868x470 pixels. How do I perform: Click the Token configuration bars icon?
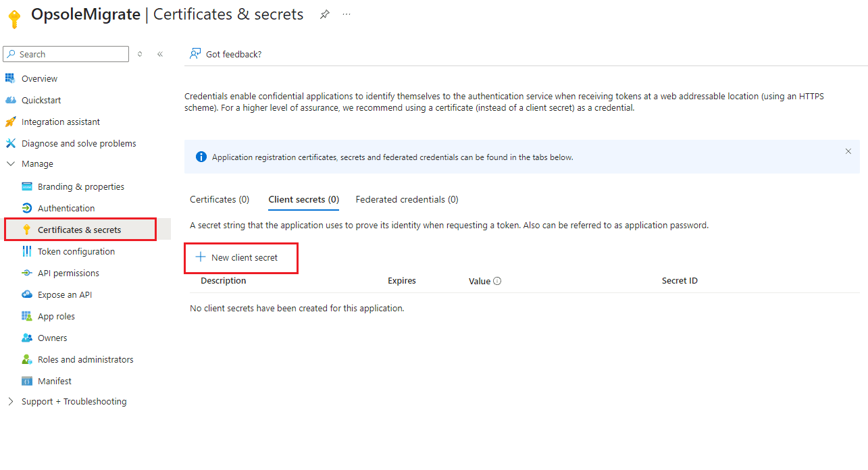point(27,251)
